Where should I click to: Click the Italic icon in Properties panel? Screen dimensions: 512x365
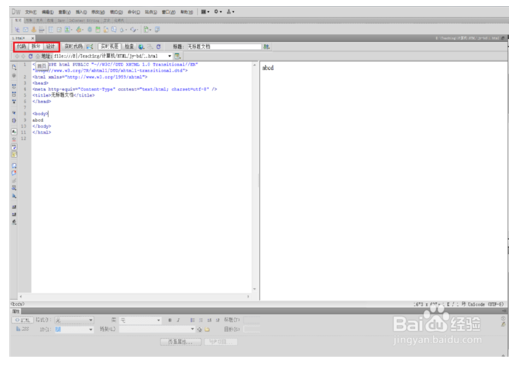point(178,320)
